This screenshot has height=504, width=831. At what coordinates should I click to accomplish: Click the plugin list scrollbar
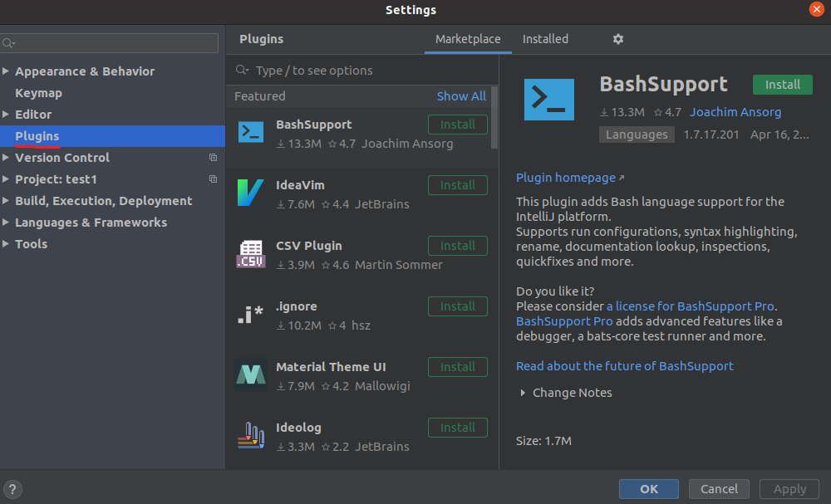[494, 118]
